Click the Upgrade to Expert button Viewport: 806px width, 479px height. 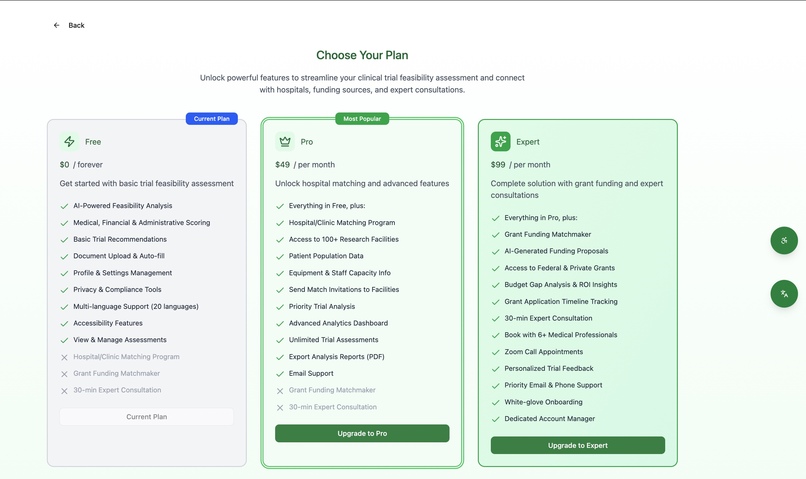coord(578,445)
